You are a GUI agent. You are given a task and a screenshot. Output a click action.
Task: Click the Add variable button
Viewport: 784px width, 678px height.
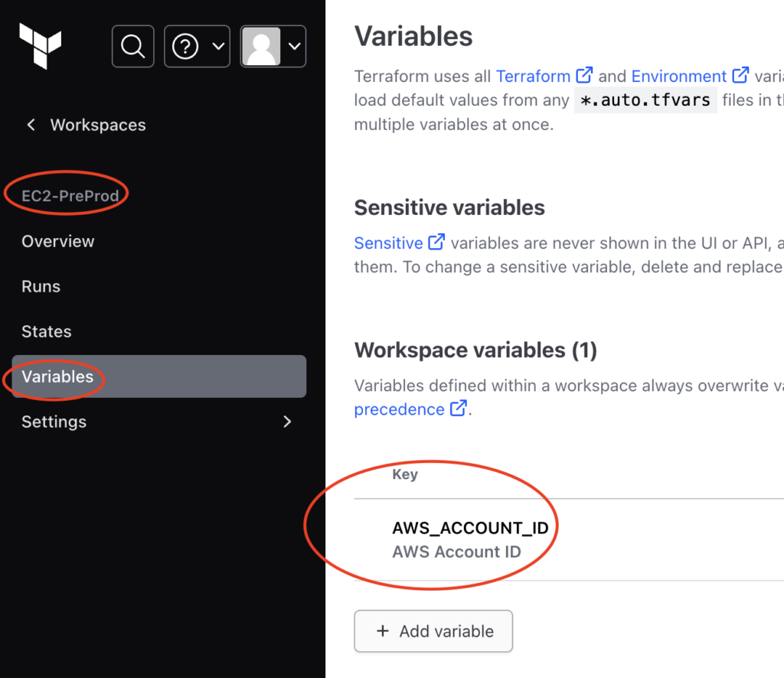pos(433,631)
